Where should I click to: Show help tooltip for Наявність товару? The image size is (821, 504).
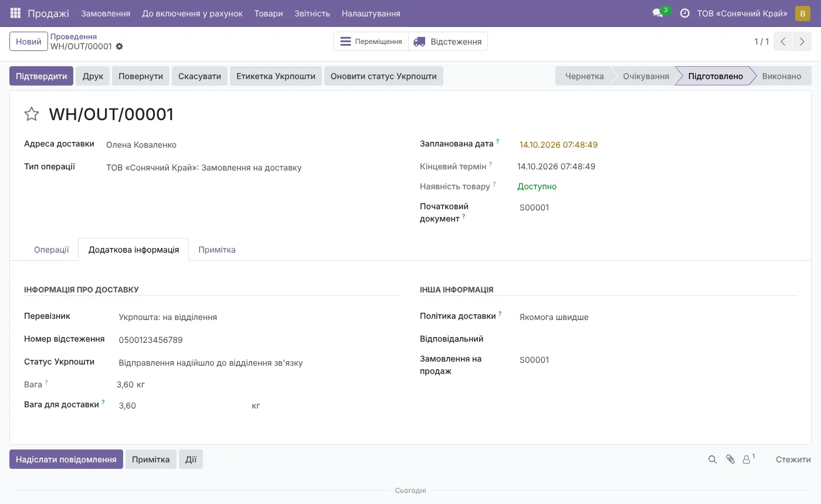(x=494, y=184)
